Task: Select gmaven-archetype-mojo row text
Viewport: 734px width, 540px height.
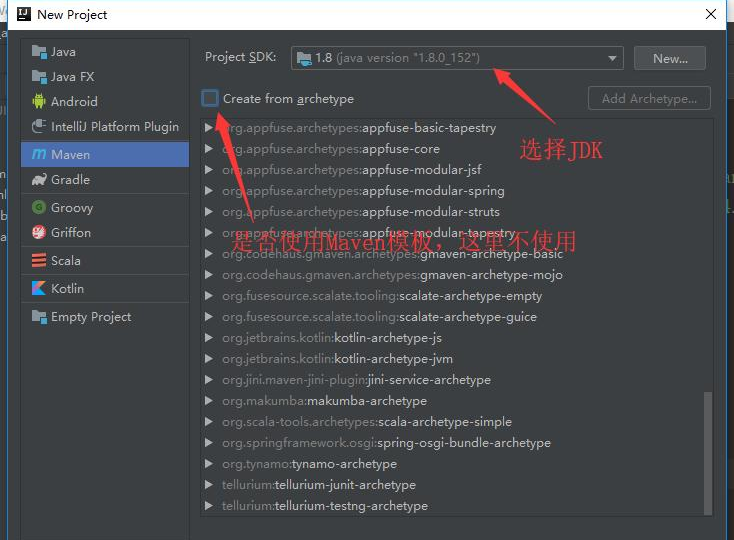Action: 392,275
